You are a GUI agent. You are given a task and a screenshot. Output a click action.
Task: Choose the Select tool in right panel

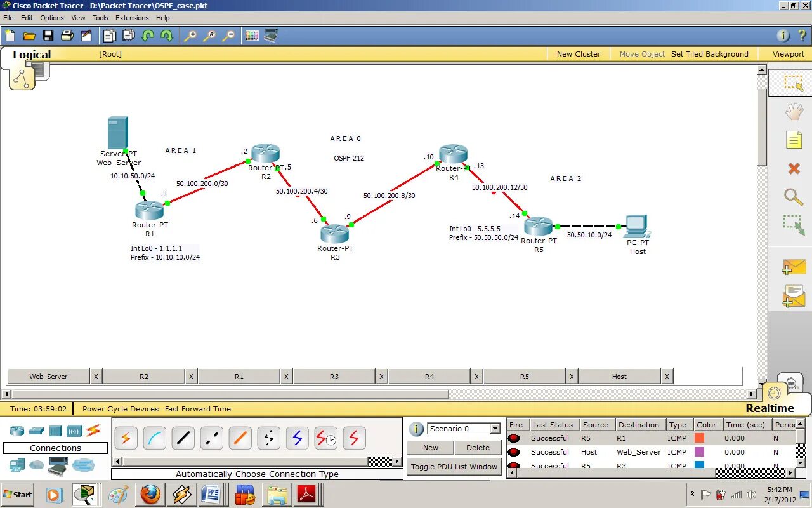click(794, 83)
